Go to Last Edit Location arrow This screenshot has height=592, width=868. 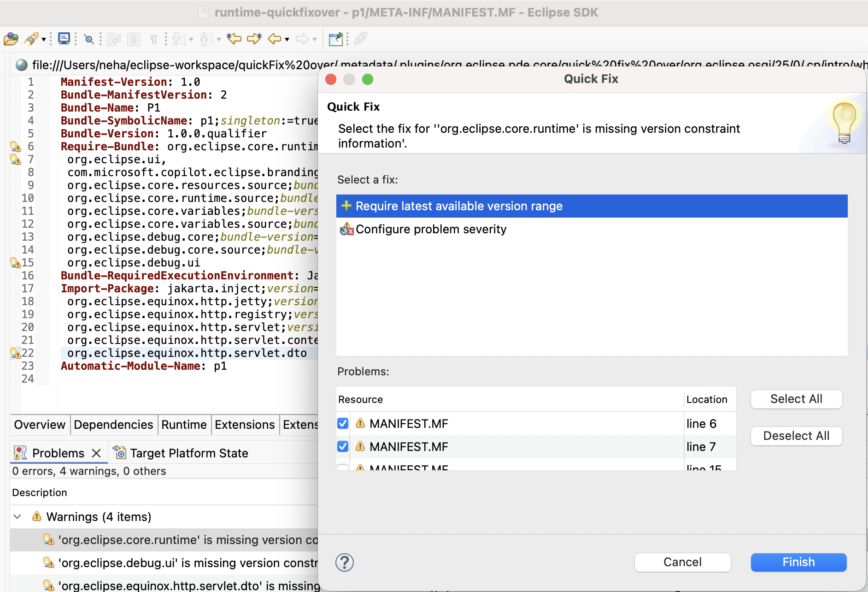(234, 39)
